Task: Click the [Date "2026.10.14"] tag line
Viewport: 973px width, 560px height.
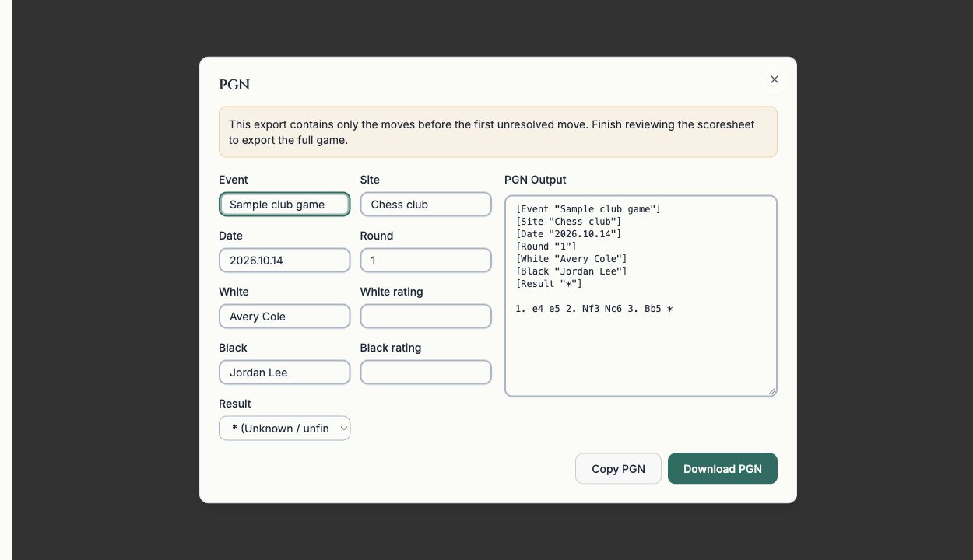Action: point(568,234)
